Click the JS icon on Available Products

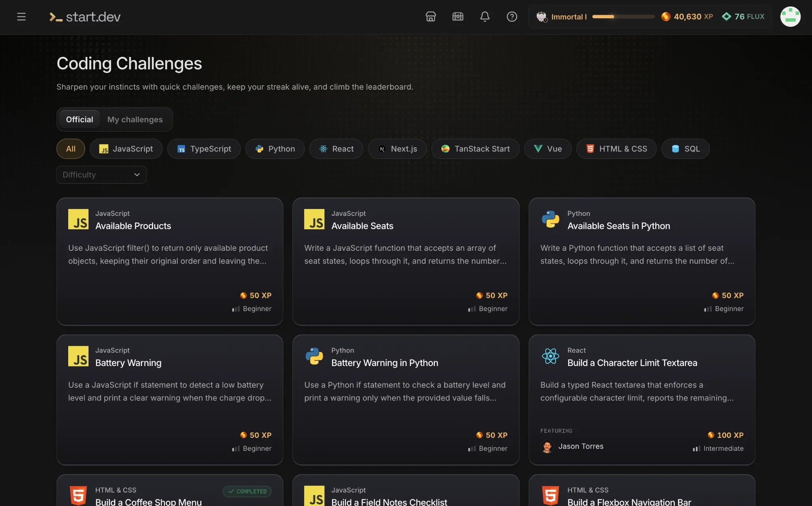click(x=78, y=219)
